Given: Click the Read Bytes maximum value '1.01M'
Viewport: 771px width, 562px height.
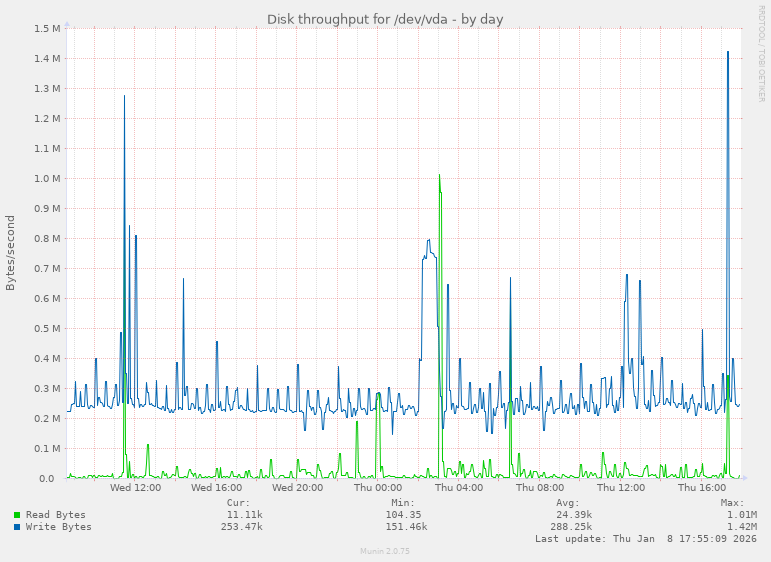Looking at the screenshot, I should [x=742, y=515].
